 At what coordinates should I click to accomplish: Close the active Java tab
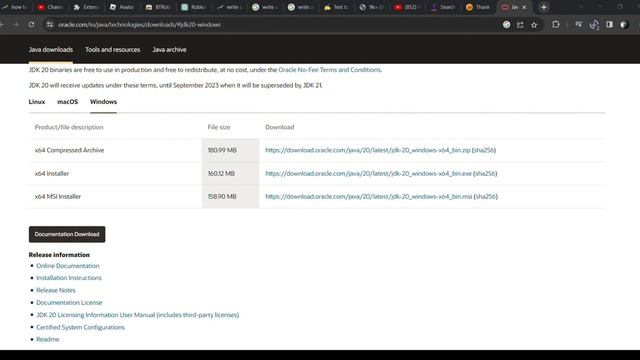pos(524,7)
